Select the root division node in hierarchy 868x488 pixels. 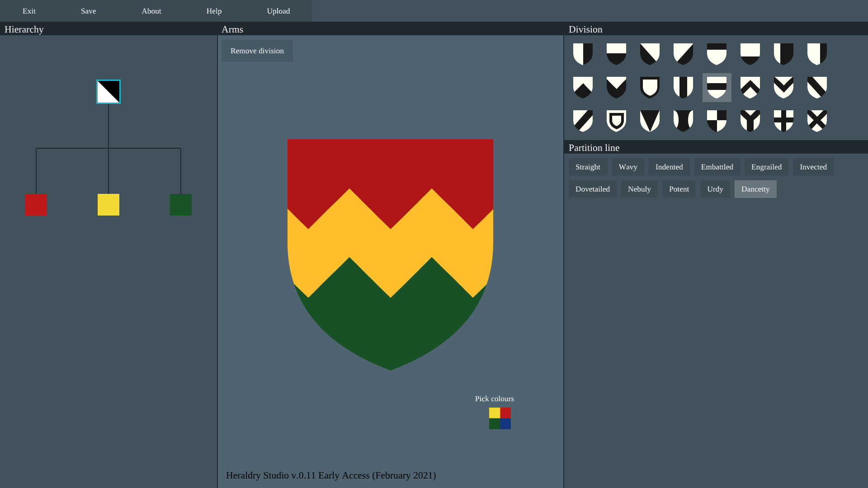pos(108,92)
